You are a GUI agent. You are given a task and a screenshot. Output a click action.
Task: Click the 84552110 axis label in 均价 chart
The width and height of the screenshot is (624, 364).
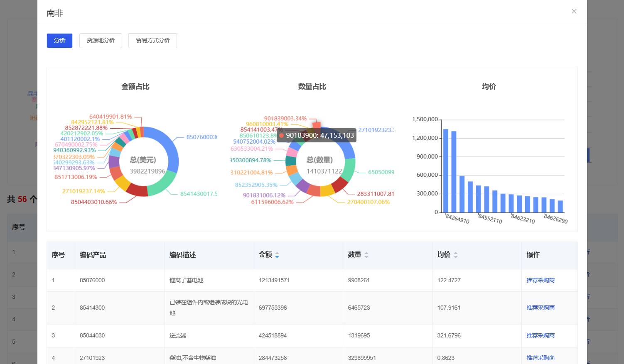pos(490,219)
